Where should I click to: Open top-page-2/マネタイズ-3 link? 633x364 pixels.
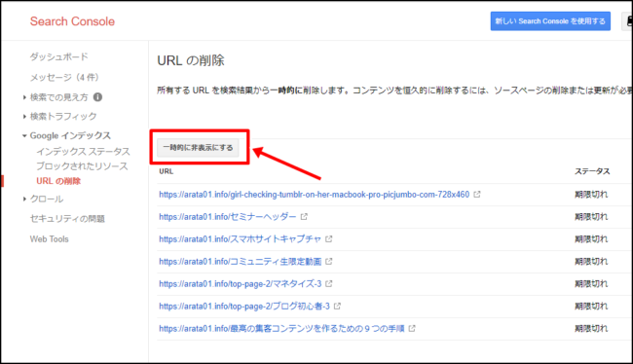click(x=241, y=283)
